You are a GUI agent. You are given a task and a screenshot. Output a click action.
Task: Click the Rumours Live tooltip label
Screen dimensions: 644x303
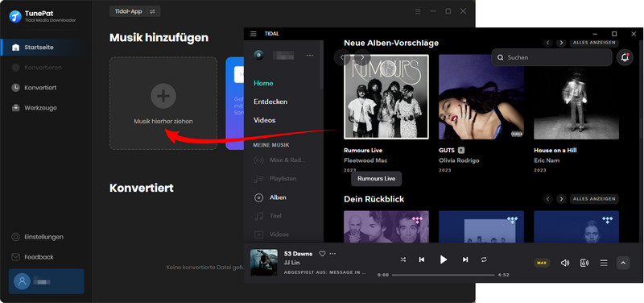click(376, 179)
